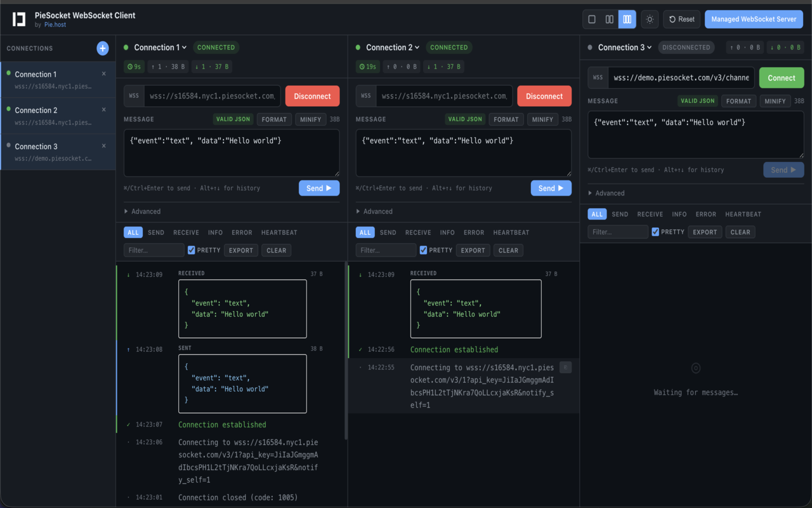
Task: Open the WSS protocol selector in Connection 1
Action: (134, 96)
